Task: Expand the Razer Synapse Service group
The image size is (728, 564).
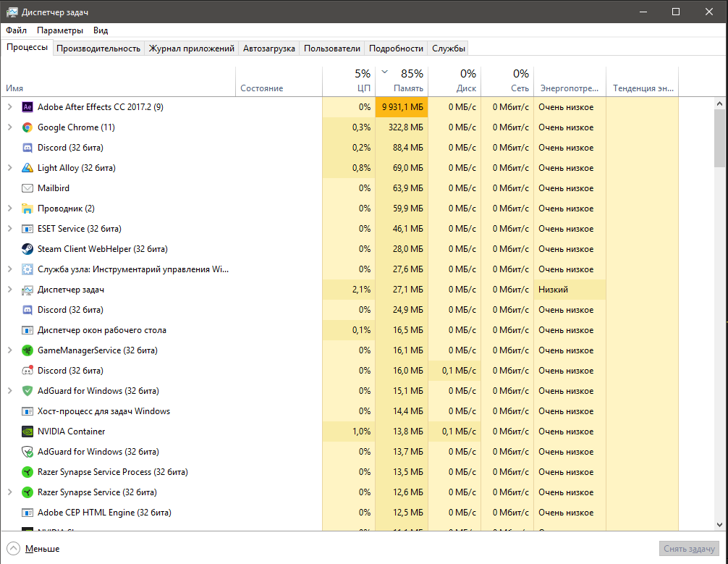Action: click(9, 492)
